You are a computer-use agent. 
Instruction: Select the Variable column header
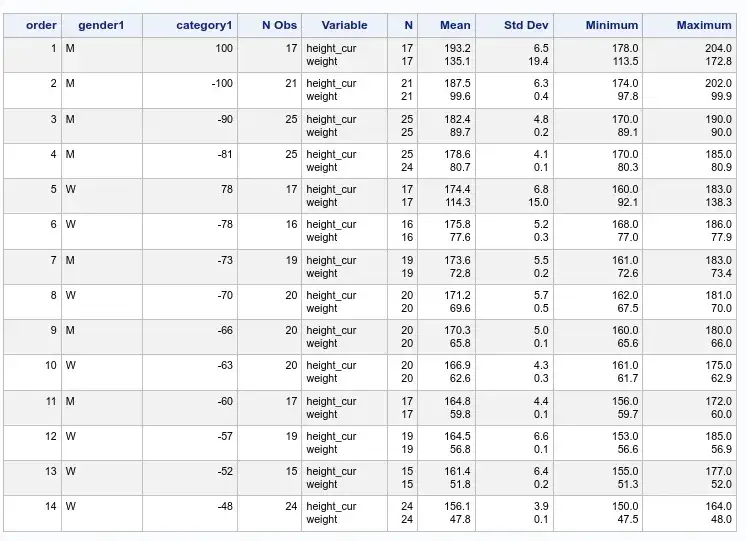pyautogui.click(x=344, y=25)
